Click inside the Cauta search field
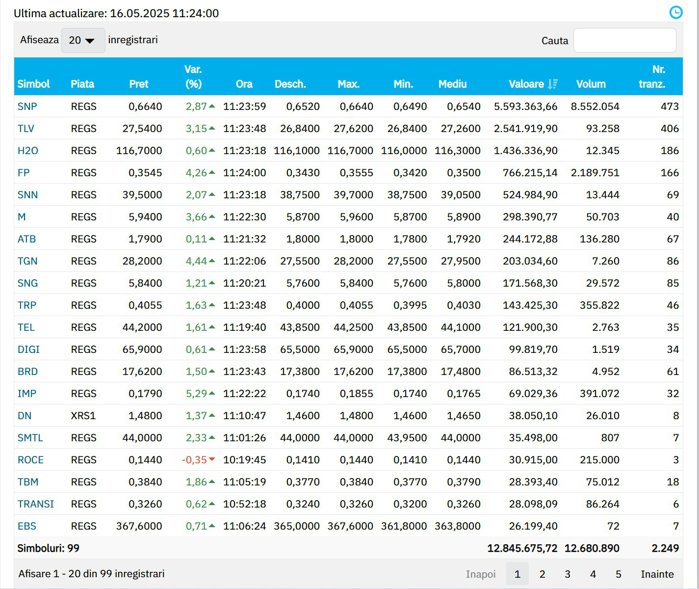Image resolution: width=699 pixels, height=589 pixels. pos(624,40)
